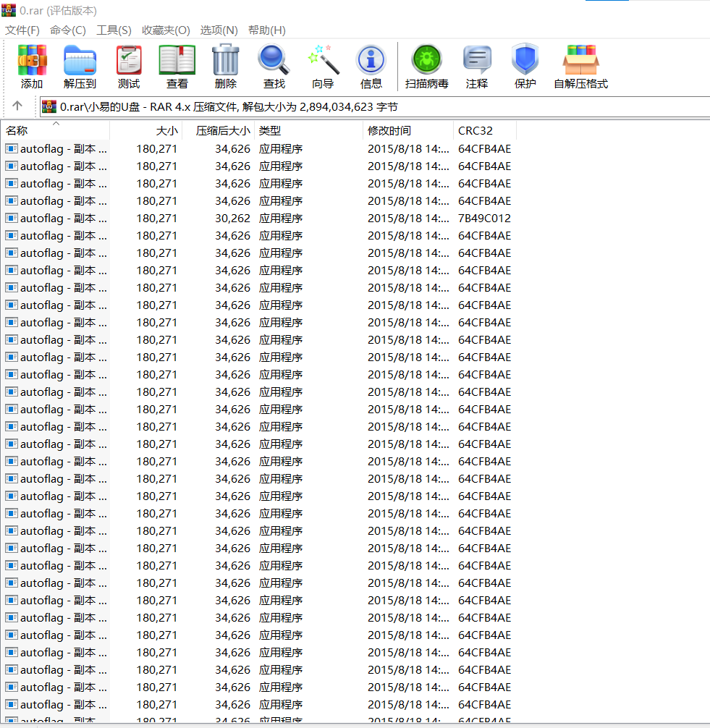
Task: Click the Protect (保护) shield icon
Action: point(525,66)
